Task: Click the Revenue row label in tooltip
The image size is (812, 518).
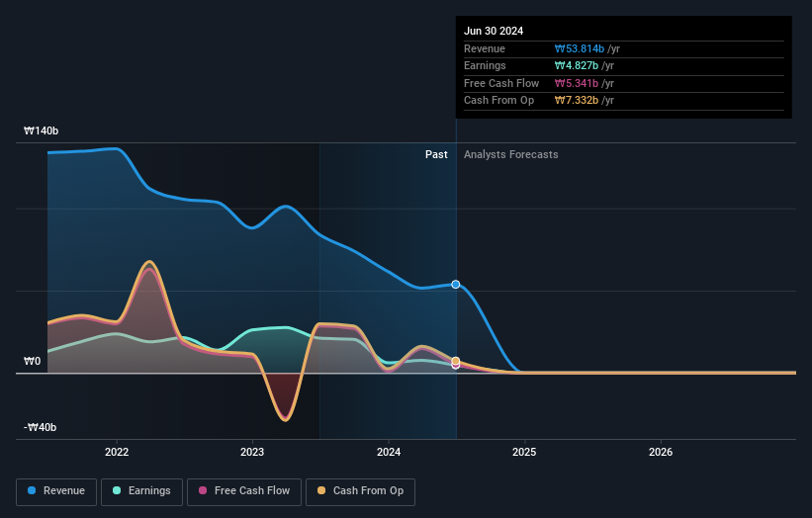Action: tap(485, 48)
